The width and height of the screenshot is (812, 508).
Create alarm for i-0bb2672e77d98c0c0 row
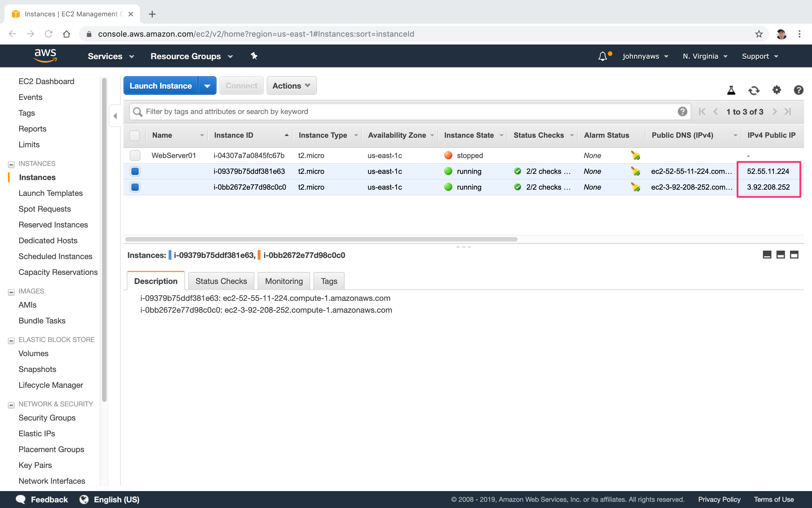636,187
